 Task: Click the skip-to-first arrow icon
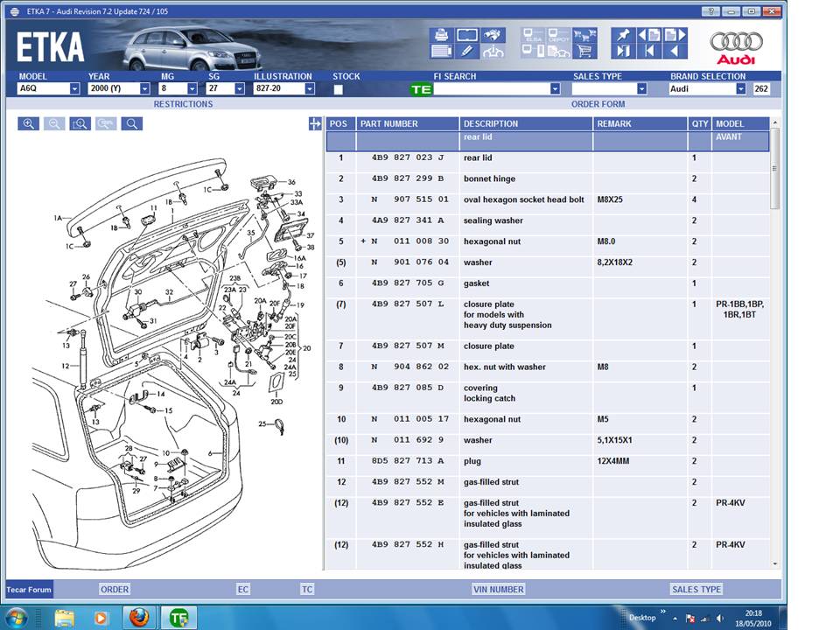pos(649,52)
